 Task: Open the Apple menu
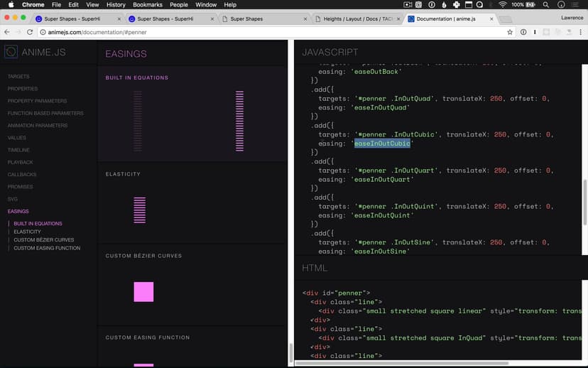[11, 5]
